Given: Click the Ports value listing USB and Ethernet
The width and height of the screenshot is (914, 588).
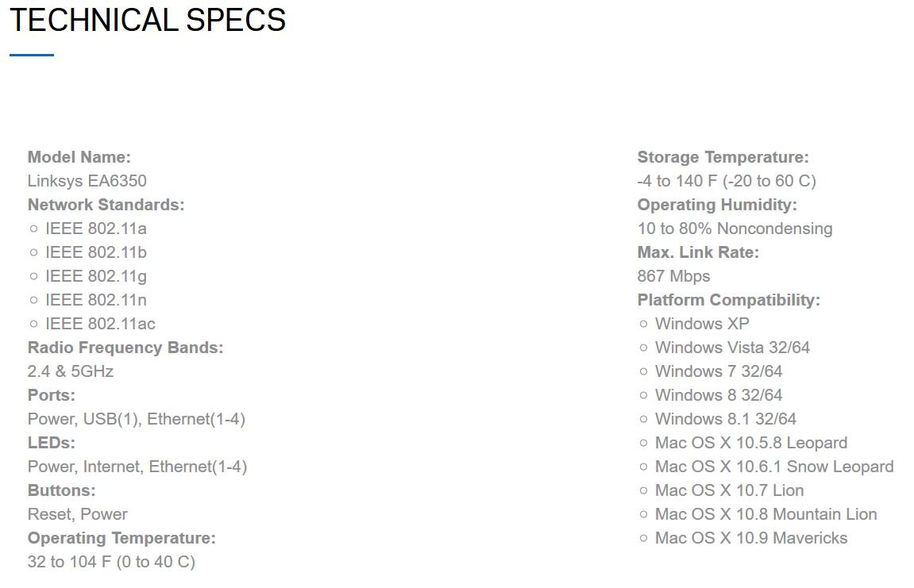Looking at the screenshot, I should click(136, 419).
